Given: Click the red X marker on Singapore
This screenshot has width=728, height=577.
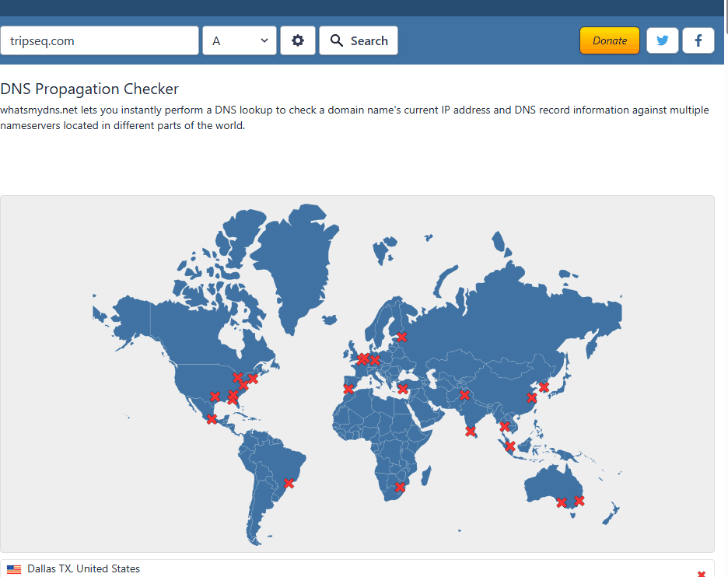Looking at the screenshot, I should [x=509, y=446].
